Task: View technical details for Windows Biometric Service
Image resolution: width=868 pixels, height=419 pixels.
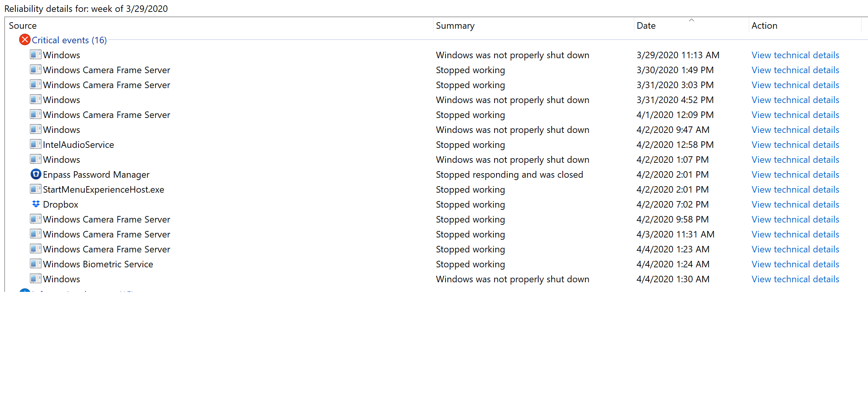Action: coord(795,264)
